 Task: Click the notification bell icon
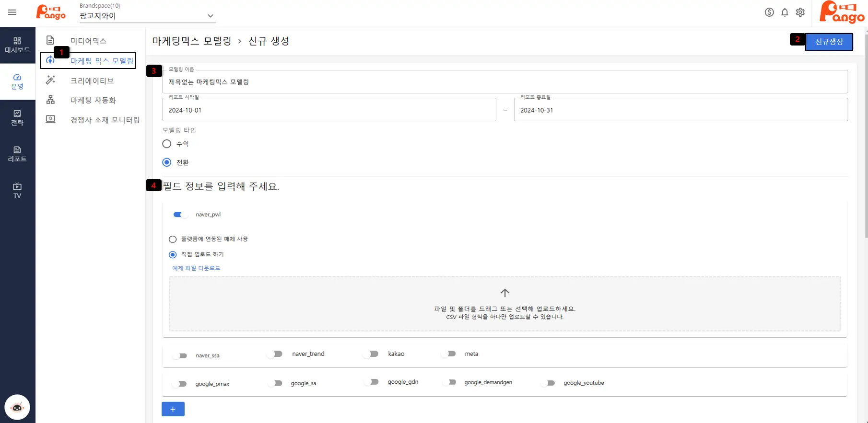[x=785, y=12]
